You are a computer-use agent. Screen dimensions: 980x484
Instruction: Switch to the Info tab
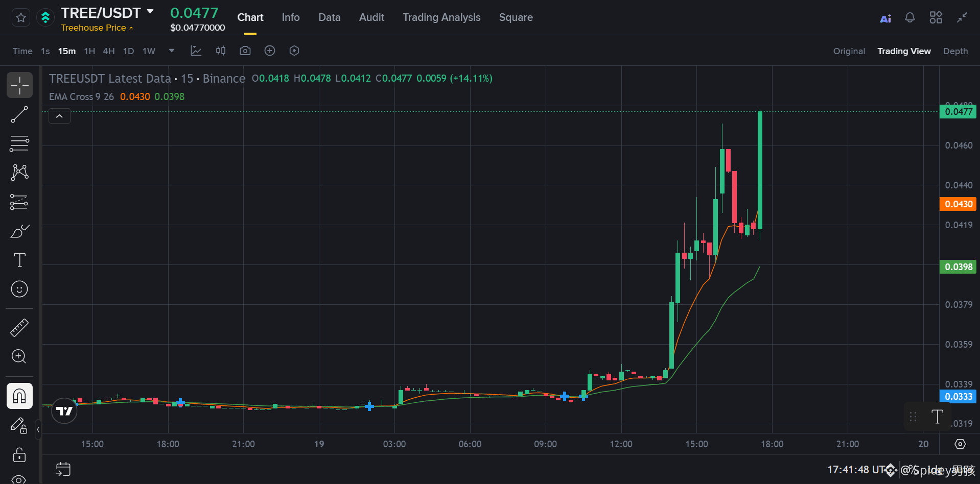291,17
